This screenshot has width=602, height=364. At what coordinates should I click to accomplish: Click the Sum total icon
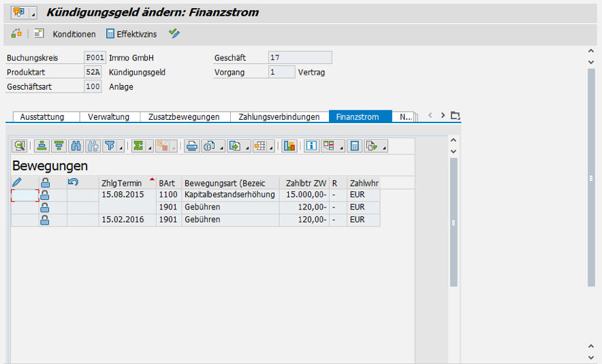point(139,146)
